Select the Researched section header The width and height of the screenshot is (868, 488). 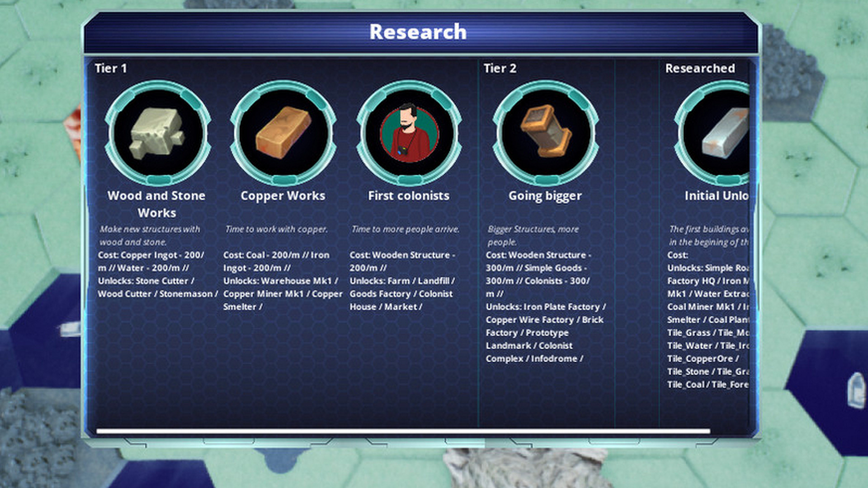click(x=699, y=69)
